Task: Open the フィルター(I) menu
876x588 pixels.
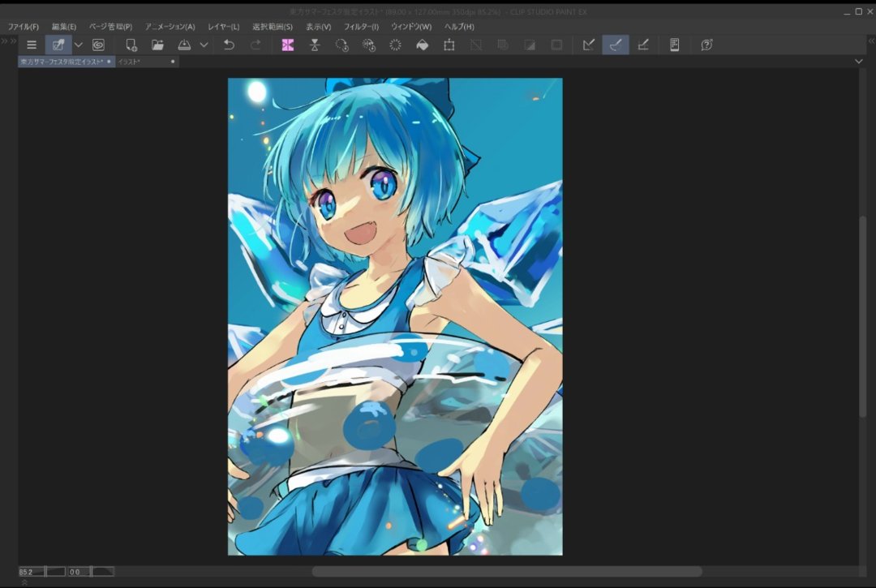Action: click(x=361, y=27)
